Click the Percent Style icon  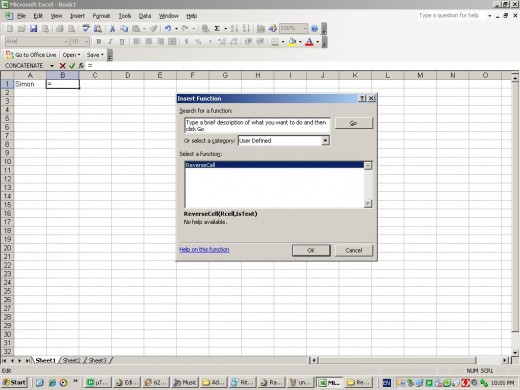click(198, 42)
